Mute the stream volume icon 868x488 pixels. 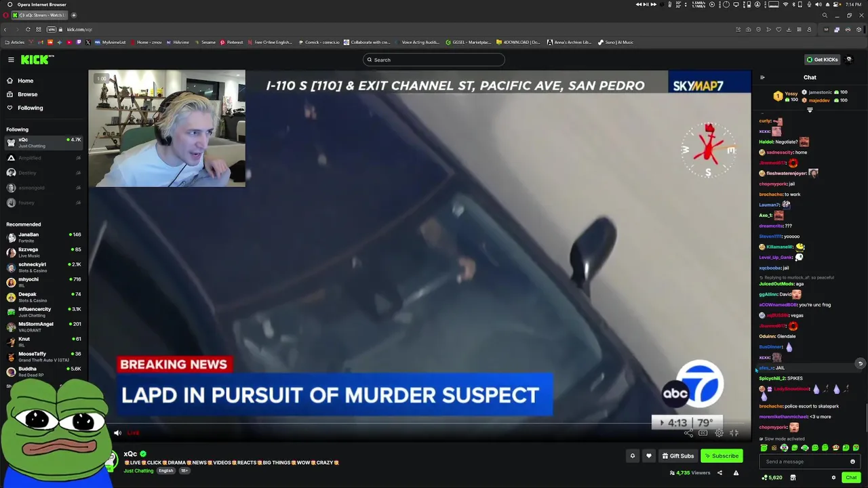117,432
